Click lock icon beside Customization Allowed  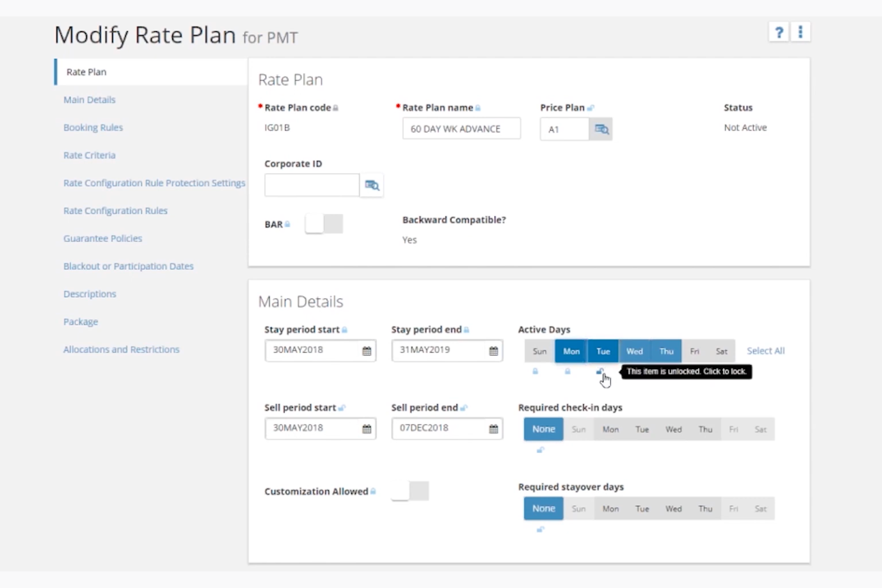point(373,491)
